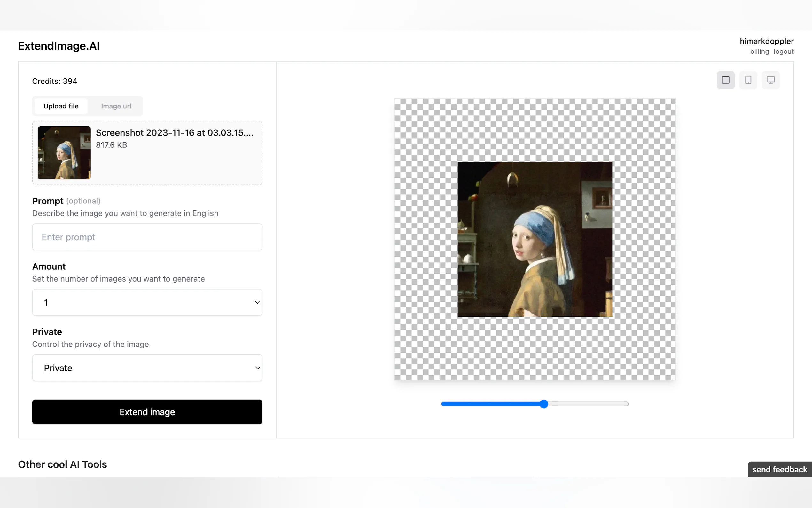
Task: Open the Private privacy dropdown
Action: [x=147, y=368]
